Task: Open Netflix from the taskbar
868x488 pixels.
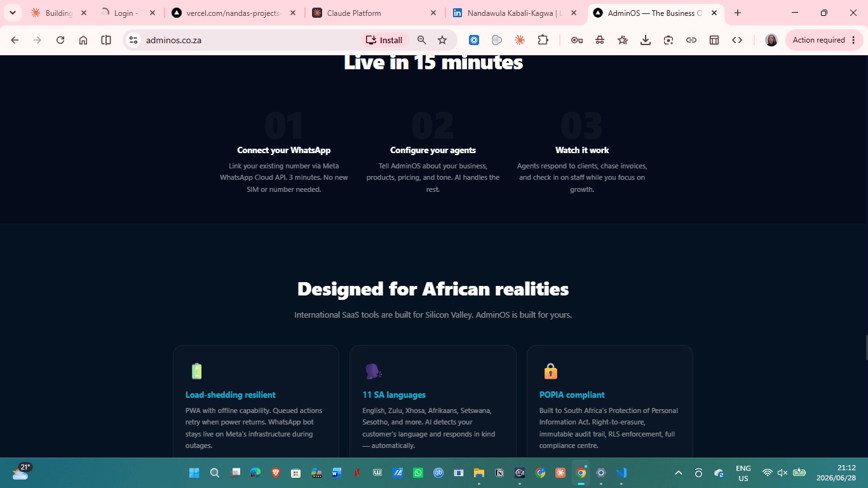Action: pos(356,473)
